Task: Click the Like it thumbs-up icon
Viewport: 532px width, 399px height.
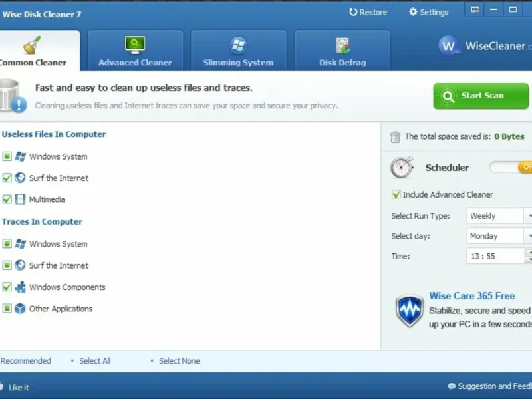Action: [1, 387]
